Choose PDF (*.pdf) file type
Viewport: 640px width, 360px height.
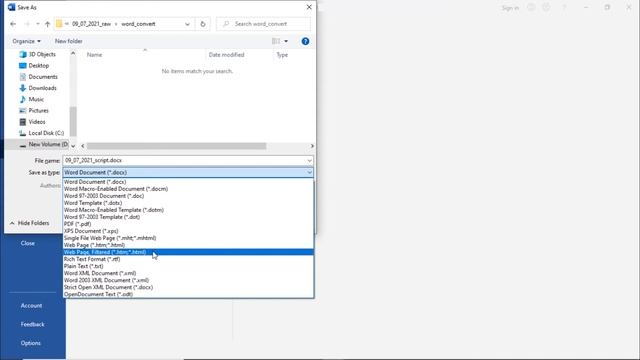[188, 224]
